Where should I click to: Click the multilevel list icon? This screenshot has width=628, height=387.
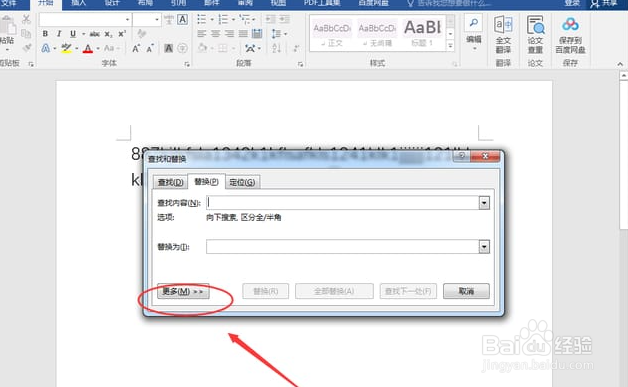(244, 19)
